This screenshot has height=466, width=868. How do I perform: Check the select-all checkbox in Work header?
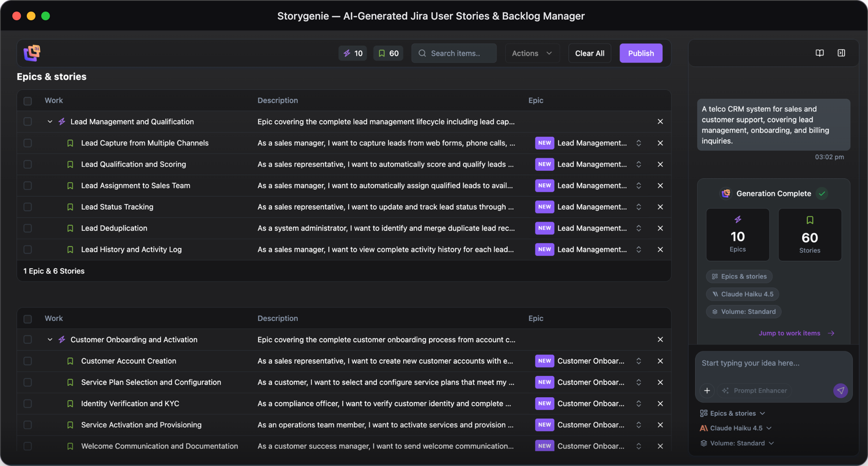pyautogui.click(x=27, y=100)
